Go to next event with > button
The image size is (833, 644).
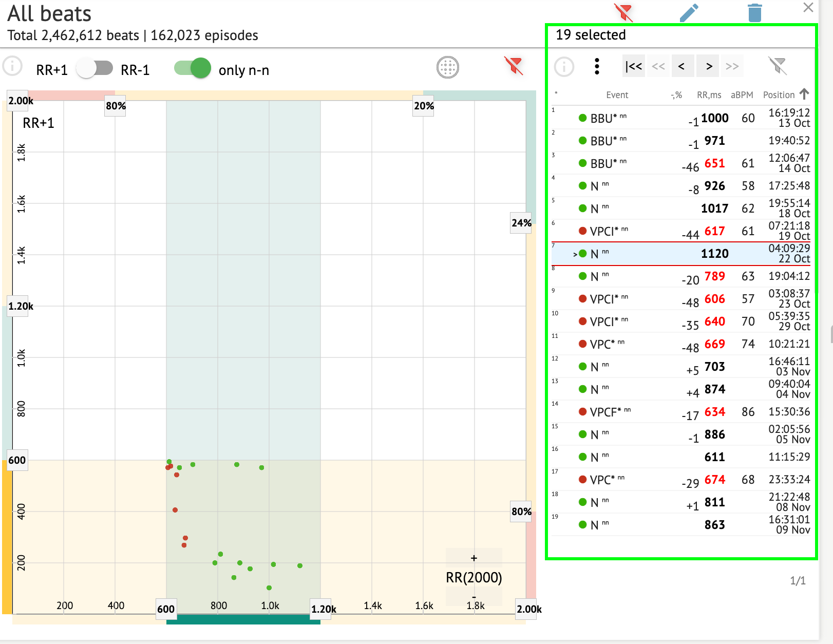709,66
